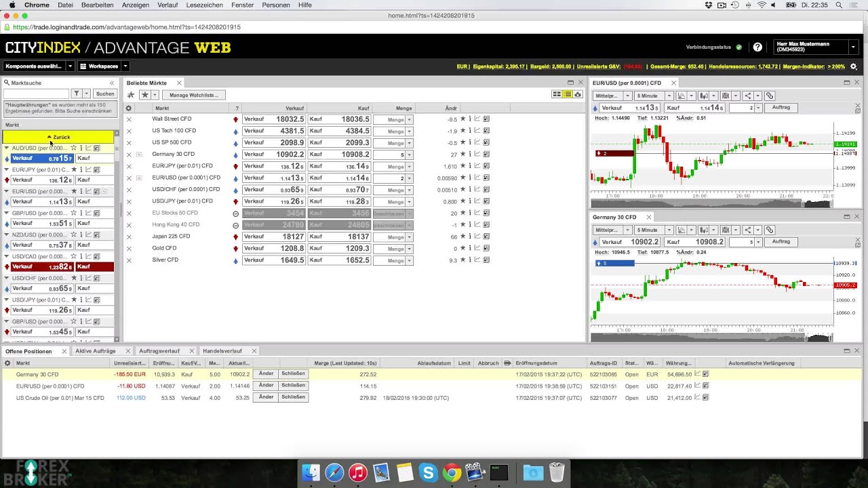Viewport: 868px width, 488px height.
Task: Click Suchen button in Marktsuche
Action: [105, 94]
